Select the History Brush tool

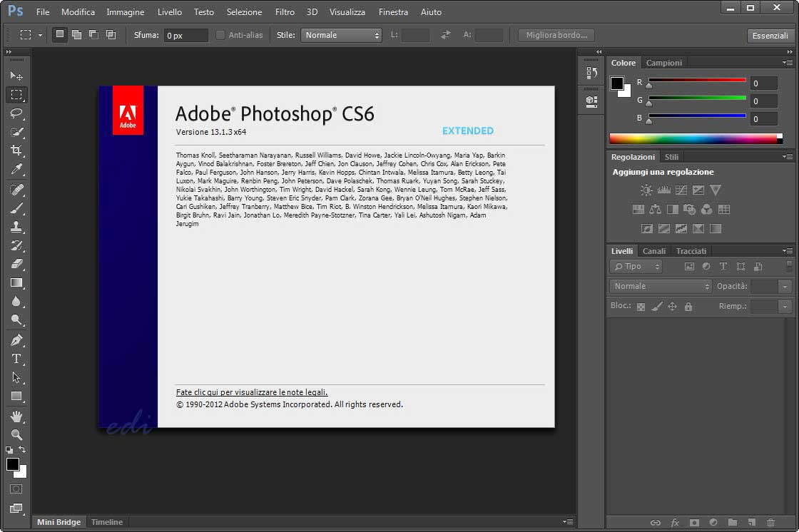(16, 245)
